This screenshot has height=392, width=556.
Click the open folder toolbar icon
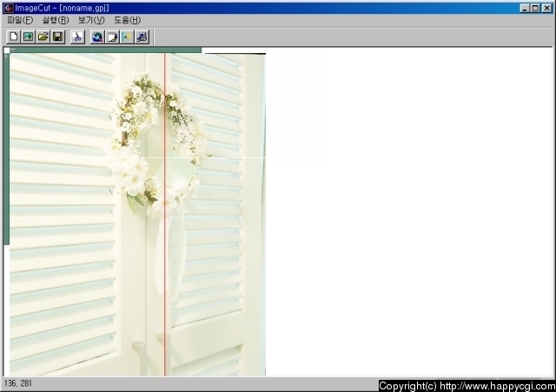tap(43, 37)
